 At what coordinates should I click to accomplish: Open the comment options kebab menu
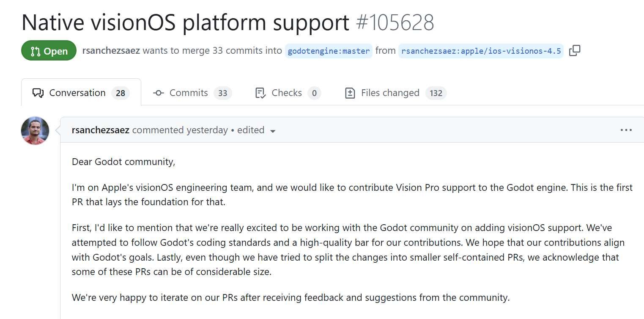(625, 130)
